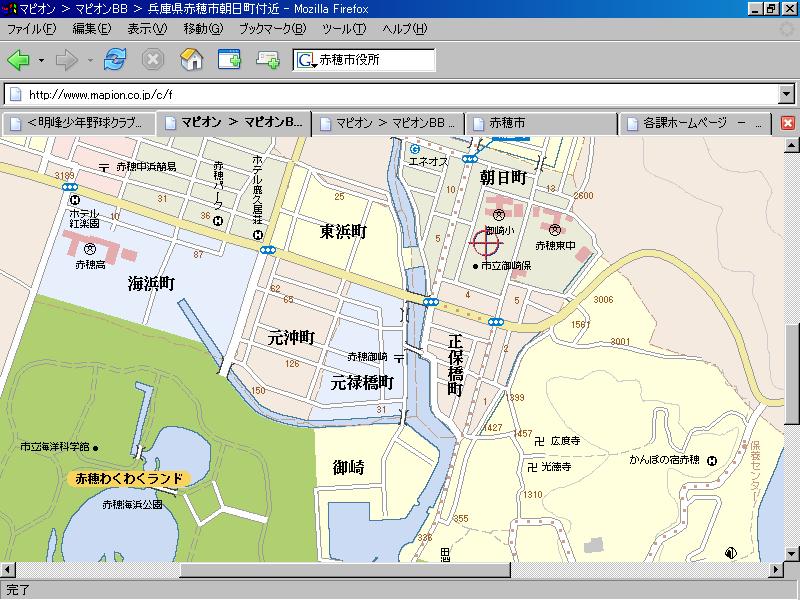Open the ツール(T) menu
Image resolution: width=800 pixels, height=600 pixels.
pos(344,29)
